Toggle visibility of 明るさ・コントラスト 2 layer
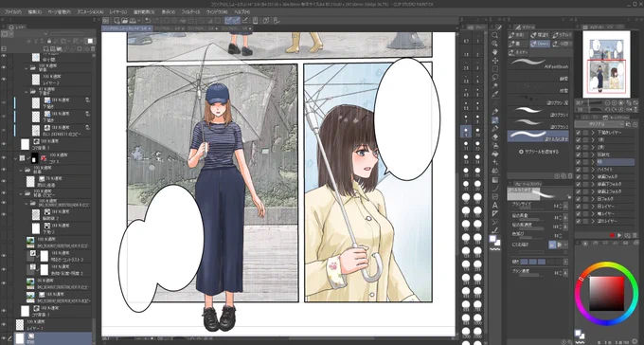 (x=4, y=256)
